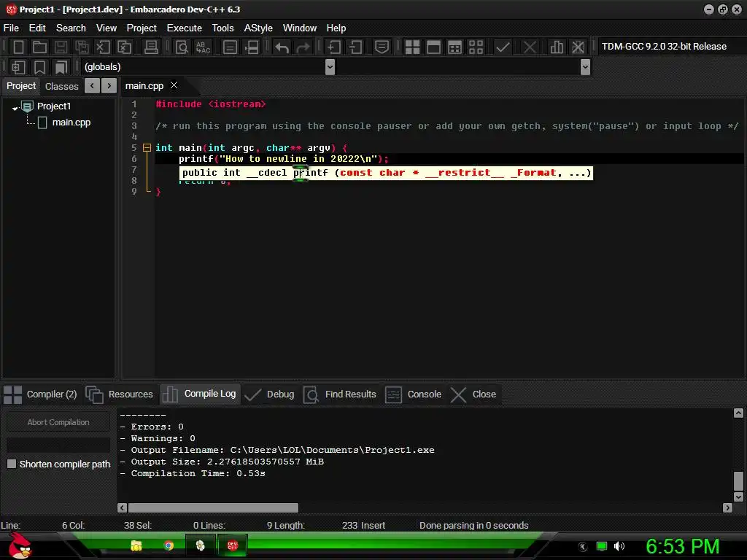
Task: Open the File menu
Action: (x=11, y=28)
